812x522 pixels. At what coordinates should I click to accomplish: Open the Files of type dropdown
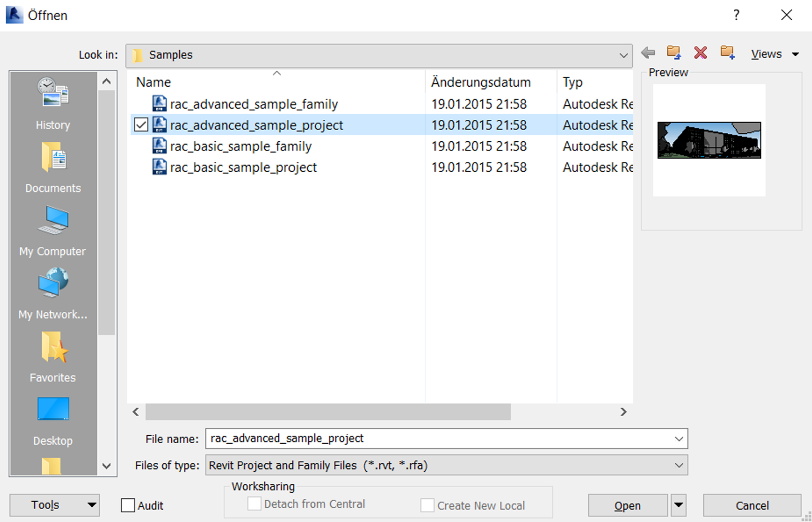[x=447, y=465]
